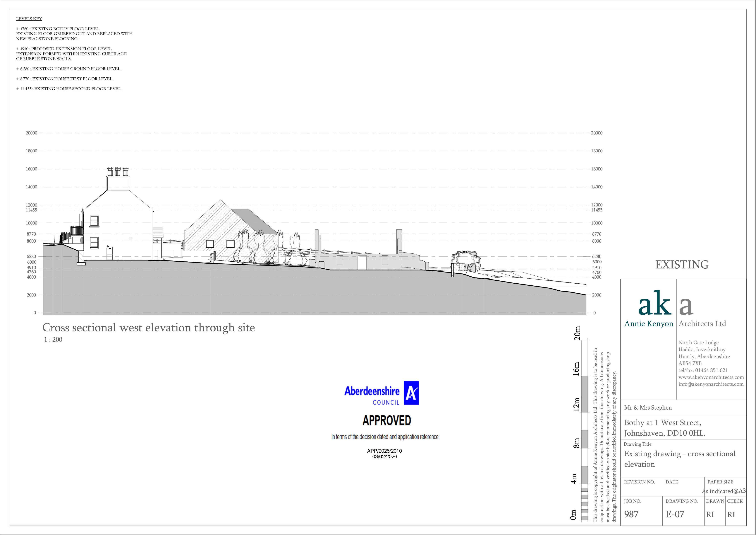Click the 'REVISION NO.' field label

point(639,482)
